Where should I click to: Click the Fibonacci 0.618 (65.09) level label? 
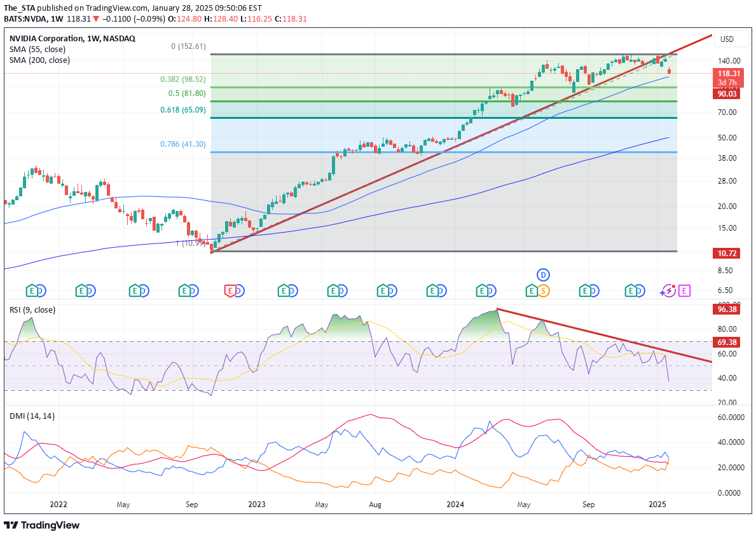pos(183,110)
